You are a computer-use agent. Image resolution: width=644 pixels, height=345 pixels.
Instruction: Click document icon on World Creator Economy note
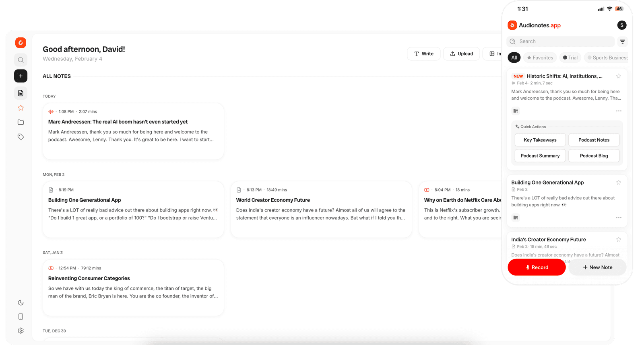[x=239, y=190]
